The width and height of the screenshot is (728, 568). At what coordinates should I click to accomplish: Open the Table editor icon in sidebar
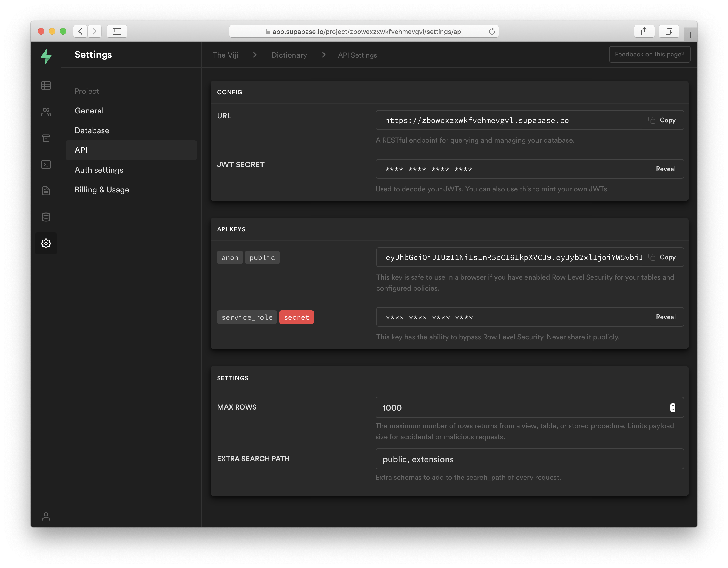tap(46, 86)
